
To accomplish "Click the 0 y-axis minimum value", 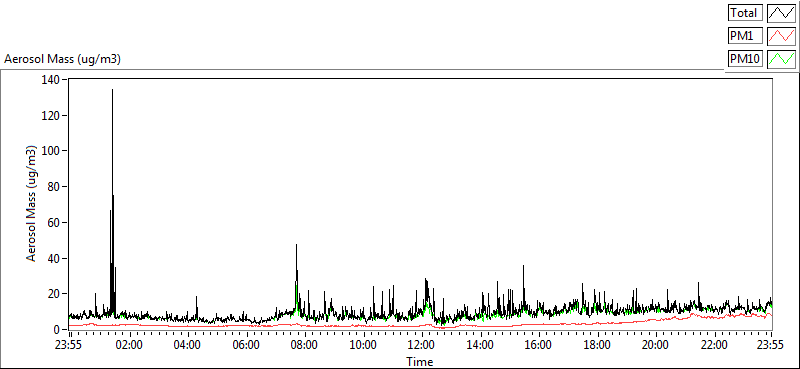I will click(x=57, y=330).
